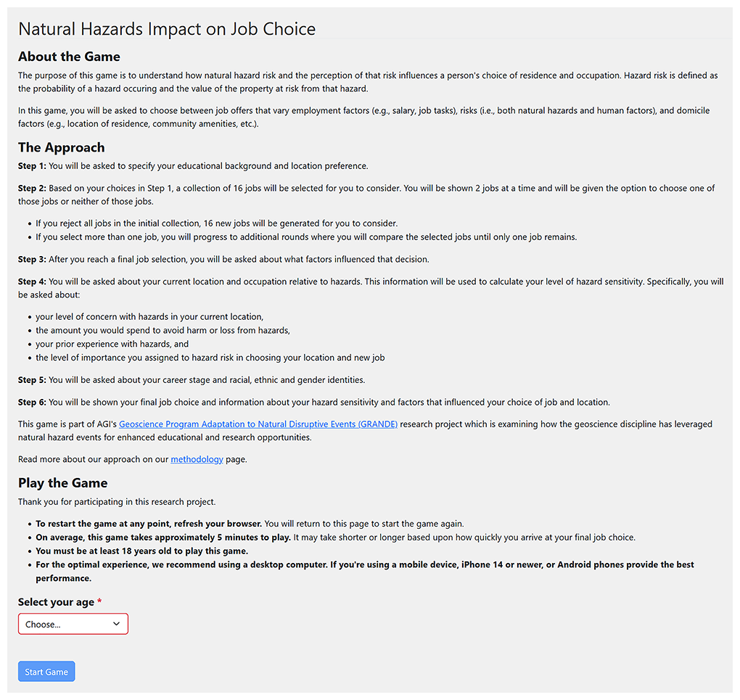
Task: Click the bold 'Step 5:' label
Action: coord(32,380)
